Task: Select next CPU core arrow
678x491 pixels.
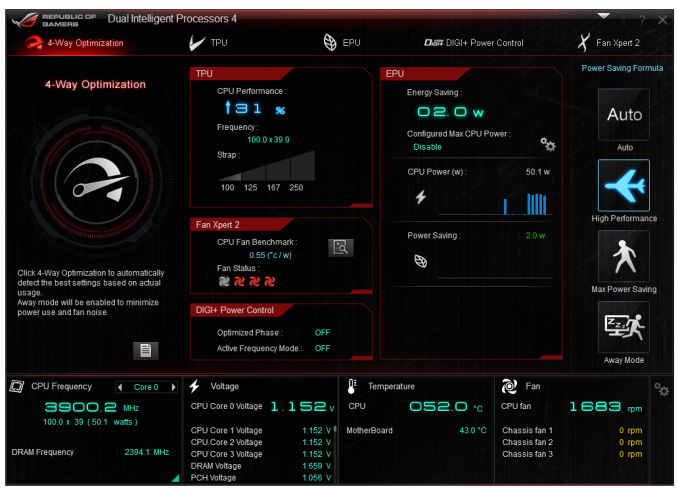Action: tap(173, 387)
